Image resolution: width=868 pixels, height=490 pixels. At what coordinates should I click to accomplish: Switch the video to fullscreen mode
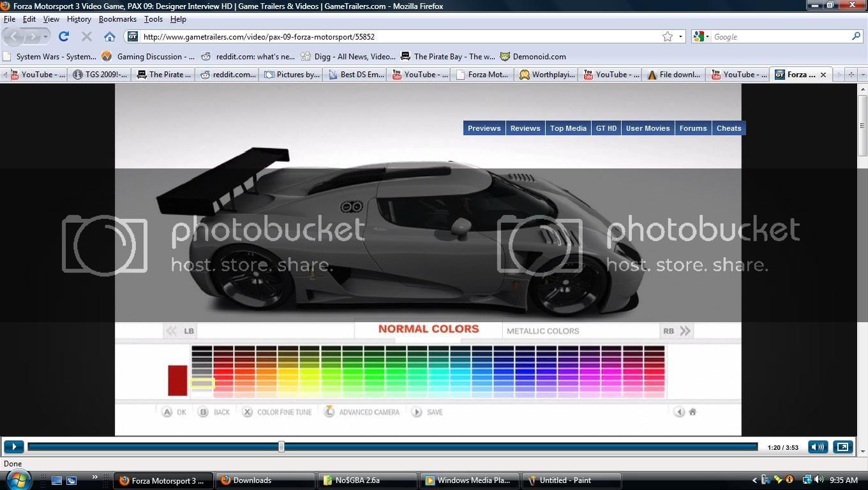click(842, 447)
